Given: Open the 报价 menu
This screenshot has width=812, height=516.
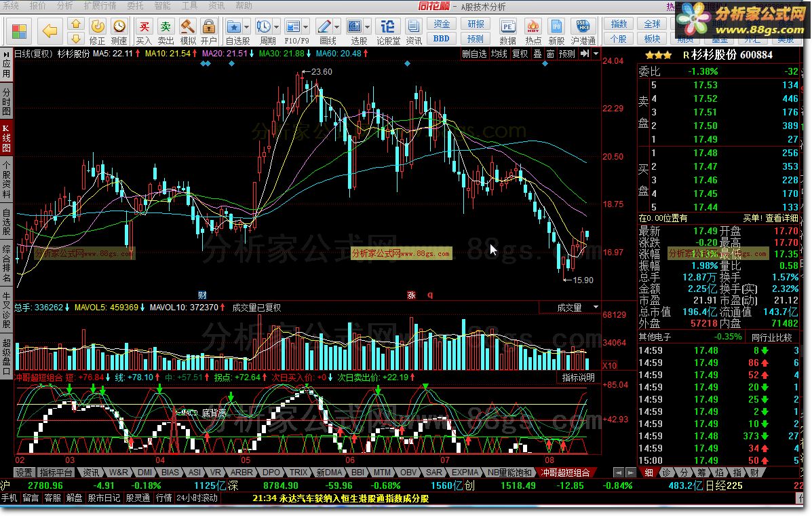Looking at the screenshot, I should [37, 5].
